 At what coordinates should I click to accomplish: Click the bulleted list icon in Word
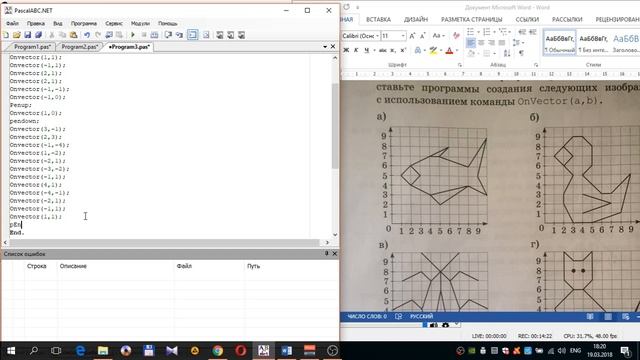click(x=471, y=32)
